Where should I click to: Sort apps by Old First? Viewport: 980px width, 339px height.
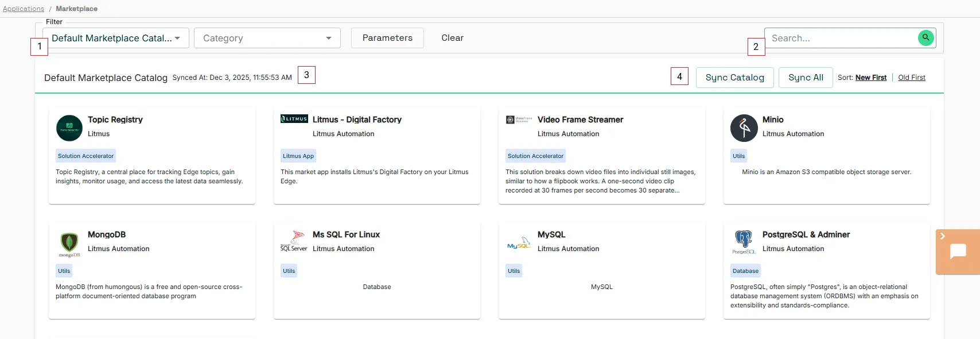(x=912, y=78)
